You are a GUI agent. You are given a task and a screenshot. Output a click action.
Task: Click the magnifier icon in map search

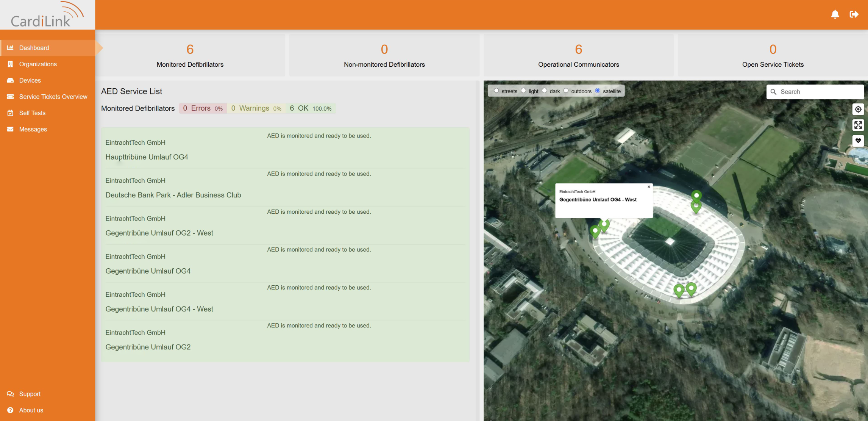773,92
